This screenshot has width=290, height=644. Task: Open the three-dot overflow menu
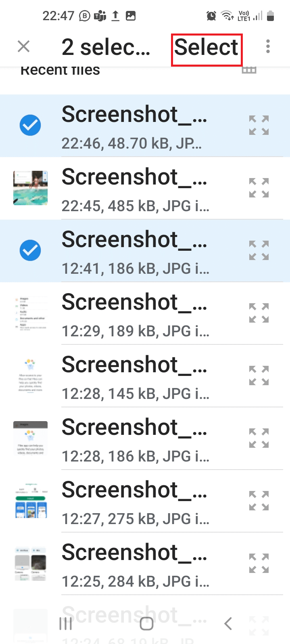(268, 47)
